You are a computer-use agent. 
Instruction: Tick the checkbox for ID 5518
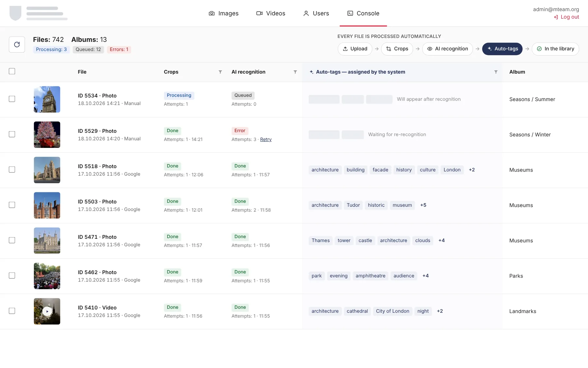[x=12, y=169]
